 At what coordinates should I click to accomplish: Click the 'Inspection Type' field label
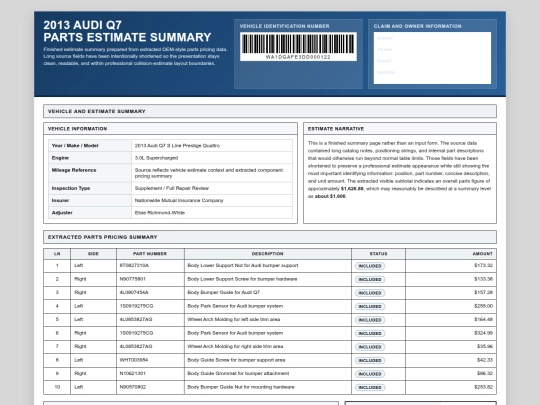(71, 188)
